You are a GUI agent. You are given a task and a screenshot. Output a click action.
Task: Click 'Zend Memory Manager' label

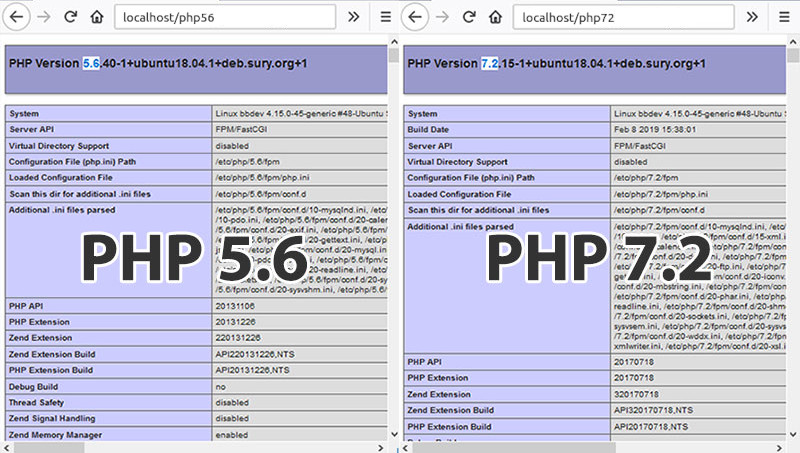(x=55, y=435)
